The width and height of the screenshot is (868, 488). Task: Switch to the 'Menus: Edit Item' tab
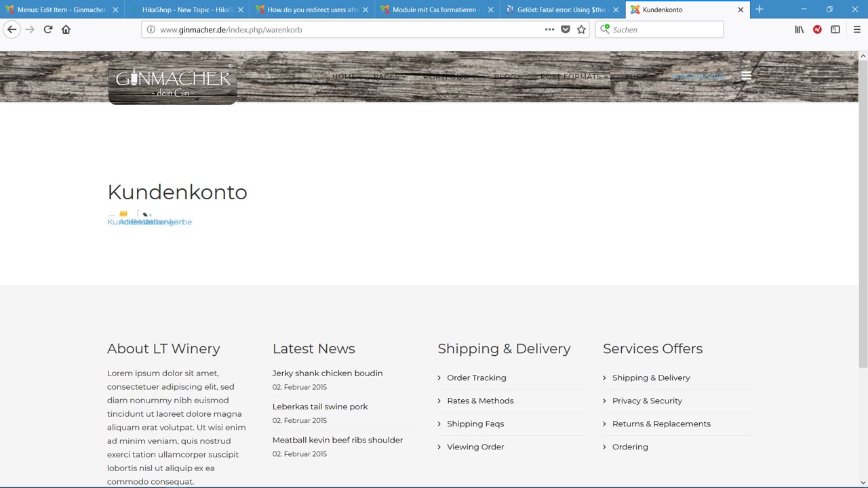(x=62, y=10)
